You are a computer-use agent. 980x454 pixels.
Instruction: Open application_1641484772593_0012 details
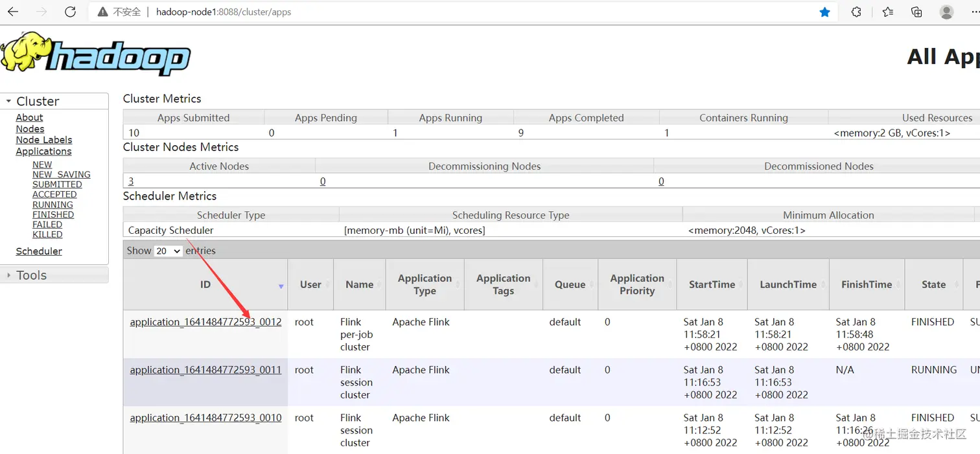point(205,322)
